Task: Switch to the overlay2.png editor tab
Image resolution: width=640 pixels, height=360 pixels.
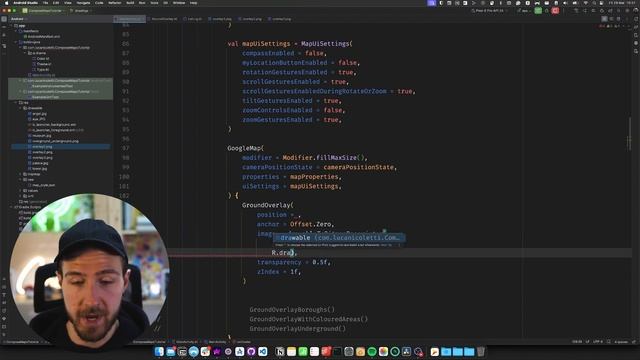Action: (x=251, y=19)
